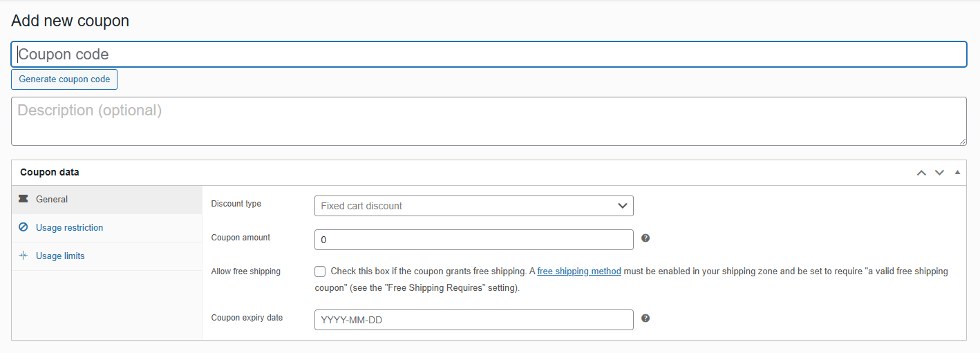The image size is (980, 353).
Task: Select the Usage limits tab
Action: 60,256
